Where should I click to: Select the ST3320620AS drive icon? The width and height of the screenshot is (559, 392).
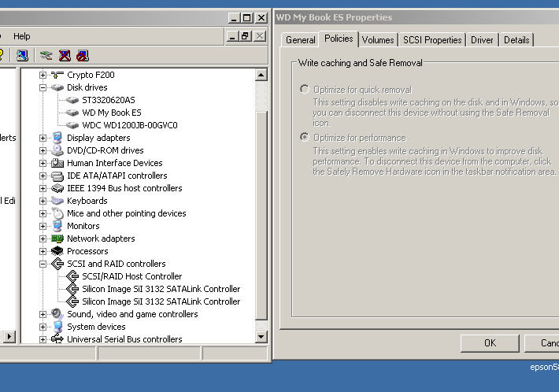coord(72,100)
